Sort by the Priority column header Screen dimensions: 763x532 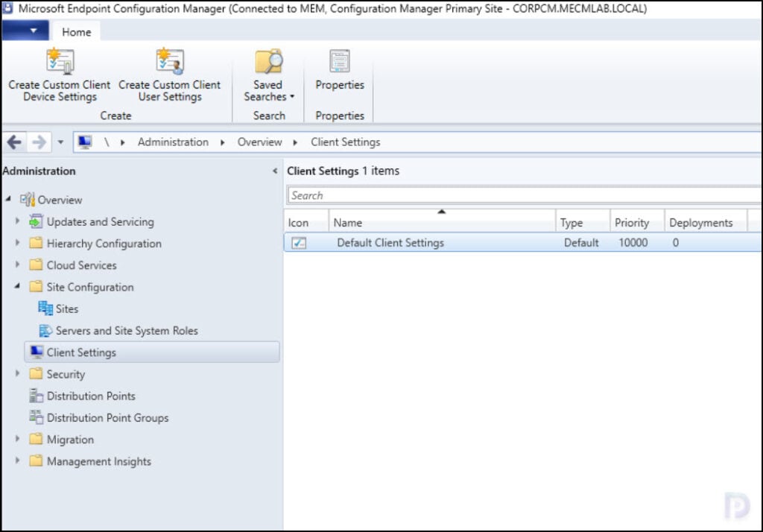637,223
